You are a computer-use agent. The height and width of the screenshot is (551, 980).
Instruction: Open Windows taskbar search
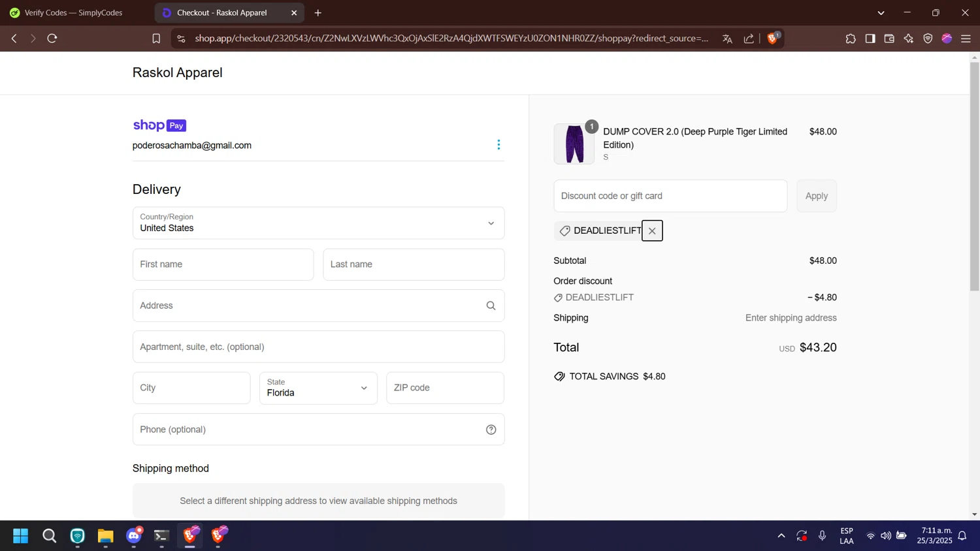49,536
